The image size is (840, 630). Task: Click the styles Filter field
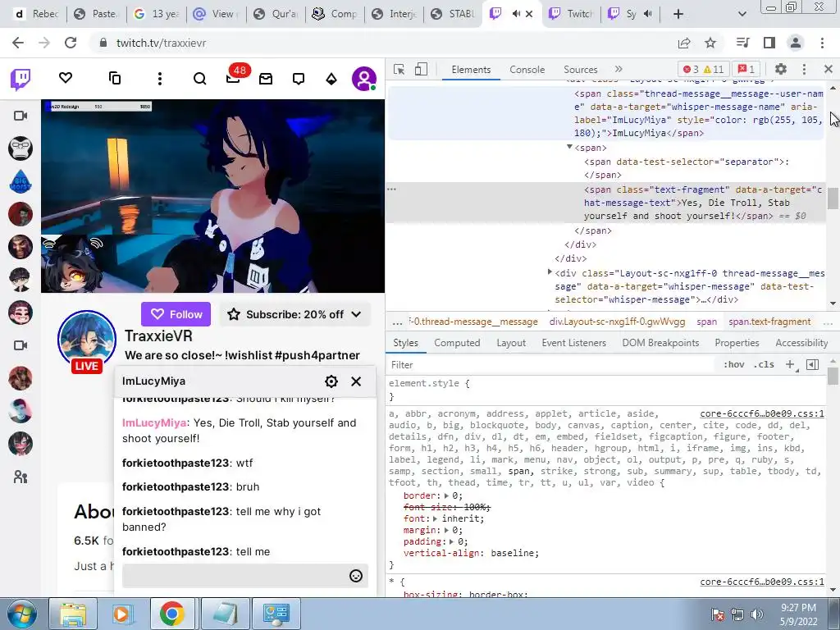tap(552, 365)
